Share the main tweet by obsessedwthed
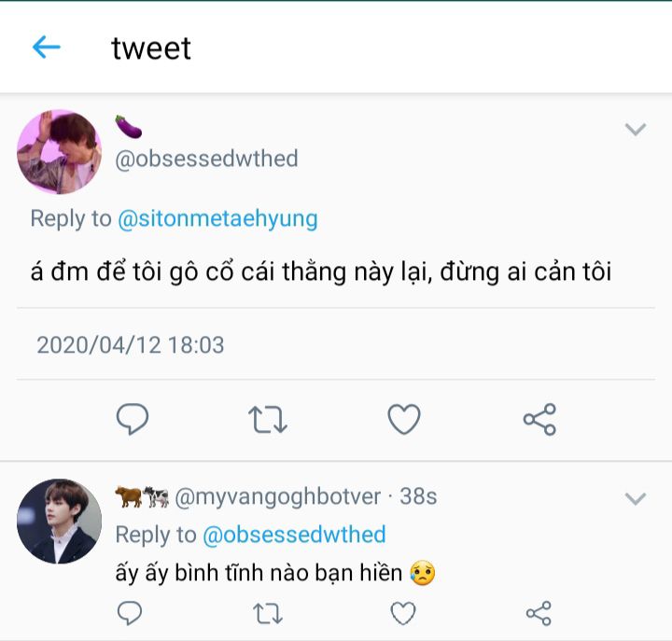Screen dimensions: 672x641 tap(539, 420)
